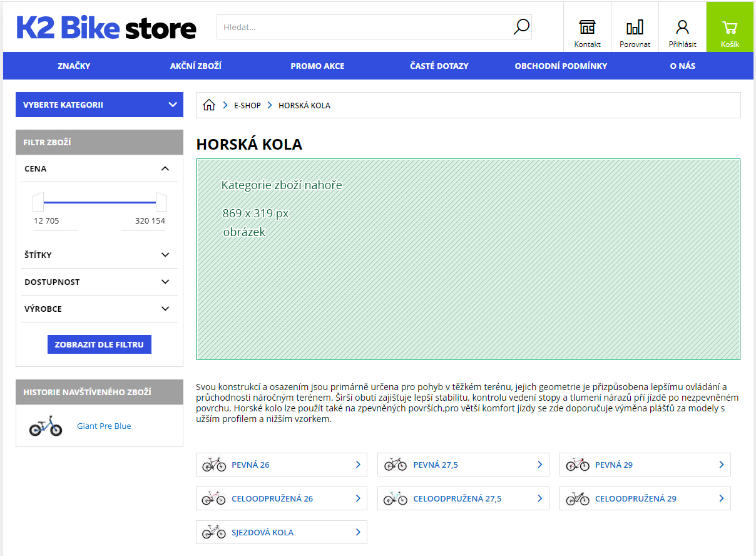The width and height of the screenshot is (756, 556).
Task: Click the Přihlásit account icon
Action: tap(682, 27)
